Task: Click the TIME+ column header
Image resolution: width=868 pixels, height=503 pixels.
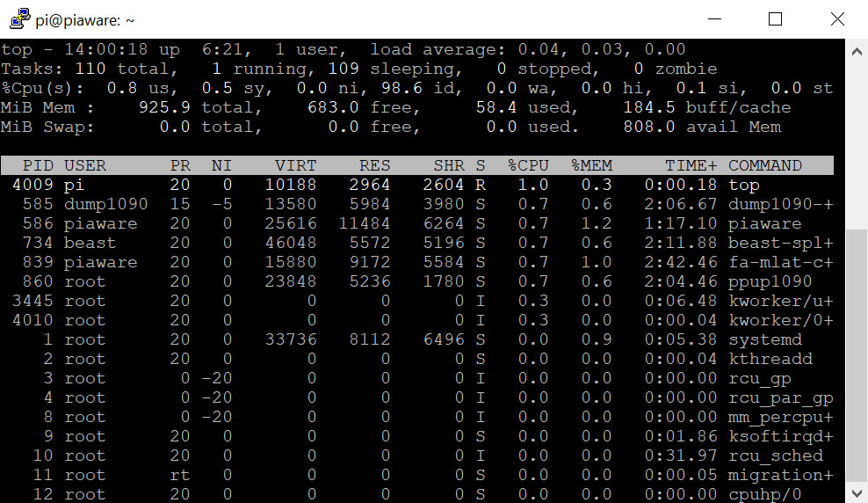Action: click(691, 165)
